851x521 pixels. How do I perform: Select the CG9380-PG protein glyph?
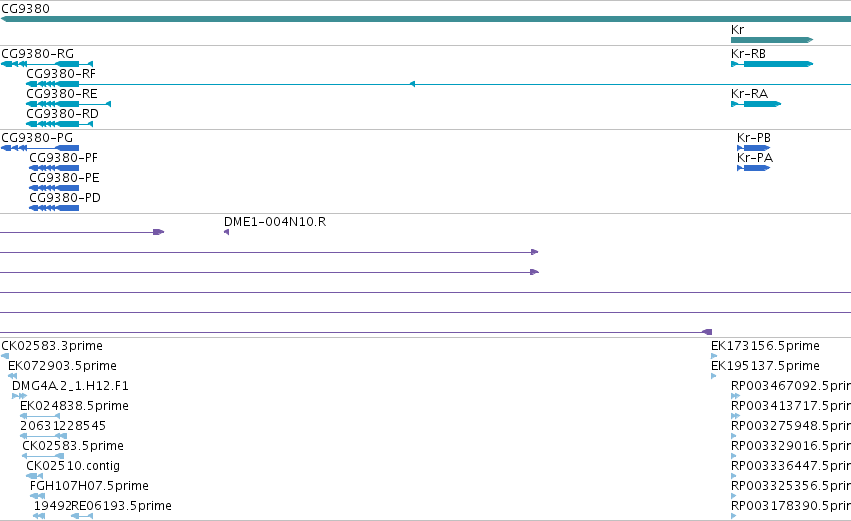[40, 148]
